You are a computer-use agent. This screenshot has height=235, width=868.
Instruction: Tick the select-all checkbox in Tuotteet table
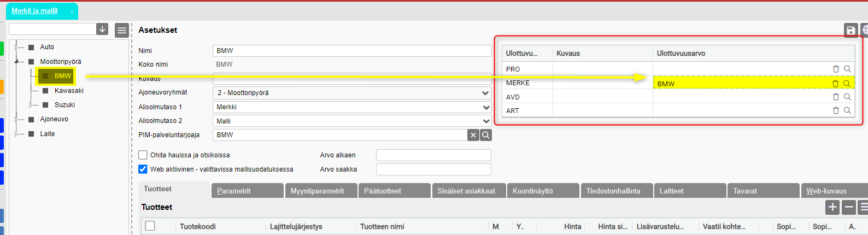[x=150, y=226]
